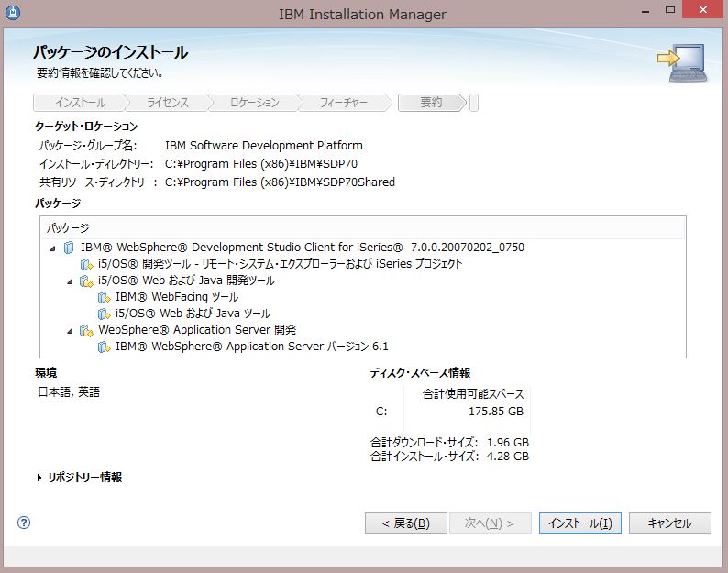The width and height of the screenshot is (728, 573).
Task: Click the パッケージ column header
Action: click(x=362, y=228)
